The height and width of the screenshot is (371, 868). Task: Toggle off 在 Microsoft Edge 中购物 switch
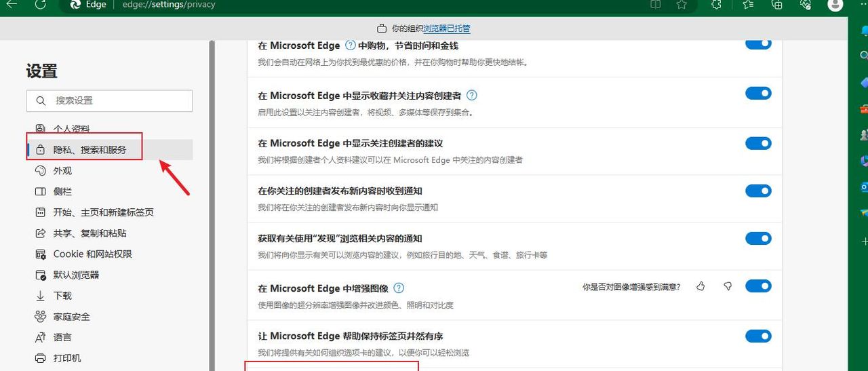[x=758, y=43]
